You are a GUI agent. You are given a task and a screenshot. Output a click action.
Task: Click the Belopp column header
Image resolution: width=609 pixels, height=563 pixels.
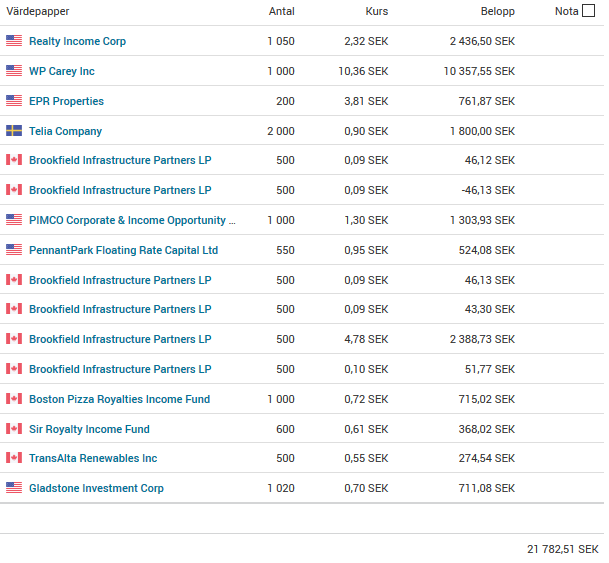tap(498, 12)
